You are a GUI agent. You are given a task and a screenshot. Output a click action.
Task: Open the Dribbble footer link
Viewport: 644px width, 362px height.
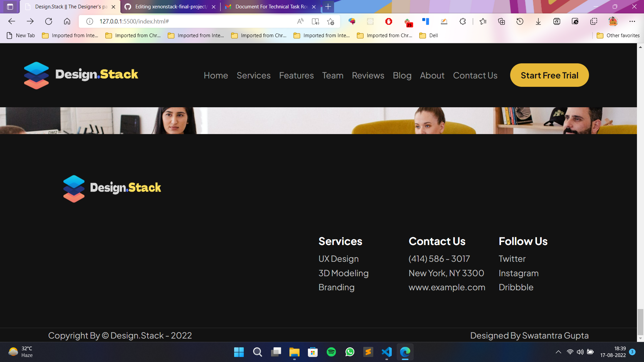[516, 287]
